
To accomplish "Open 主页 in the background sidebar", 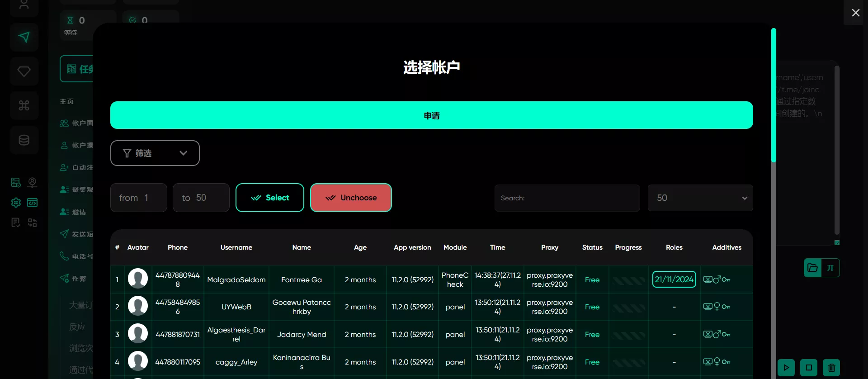I will click(67, 101).
